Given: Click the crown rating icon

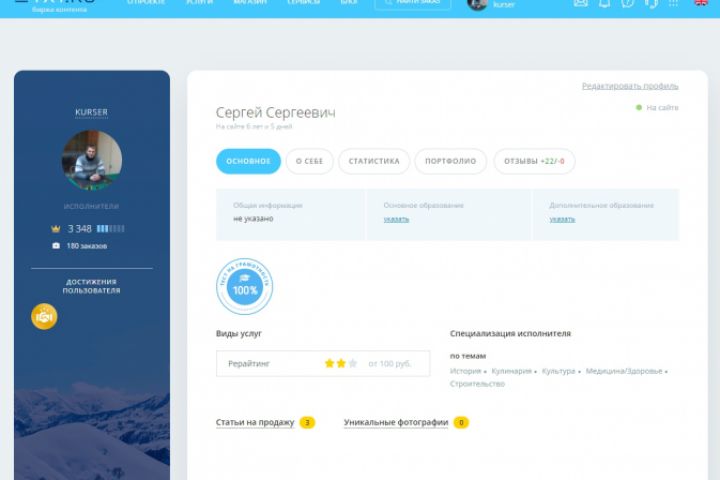Looking at the screenshot, I should tap(56, 229).
